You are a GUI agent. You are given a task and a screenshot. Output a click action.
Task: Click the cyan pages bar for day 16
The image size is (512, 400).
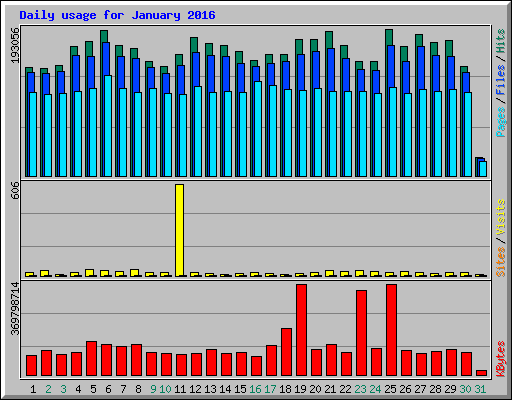click(258, 129)
